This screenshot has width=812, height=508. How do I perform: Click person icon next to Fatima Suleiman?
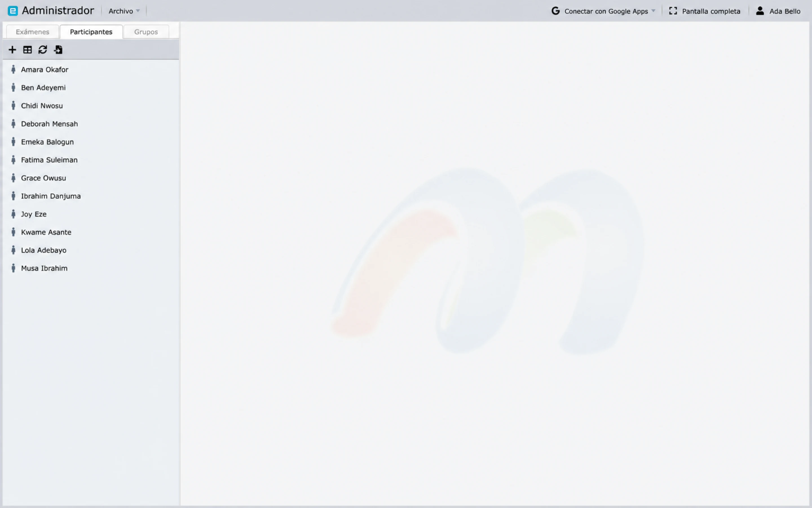[x=14, y=160]
